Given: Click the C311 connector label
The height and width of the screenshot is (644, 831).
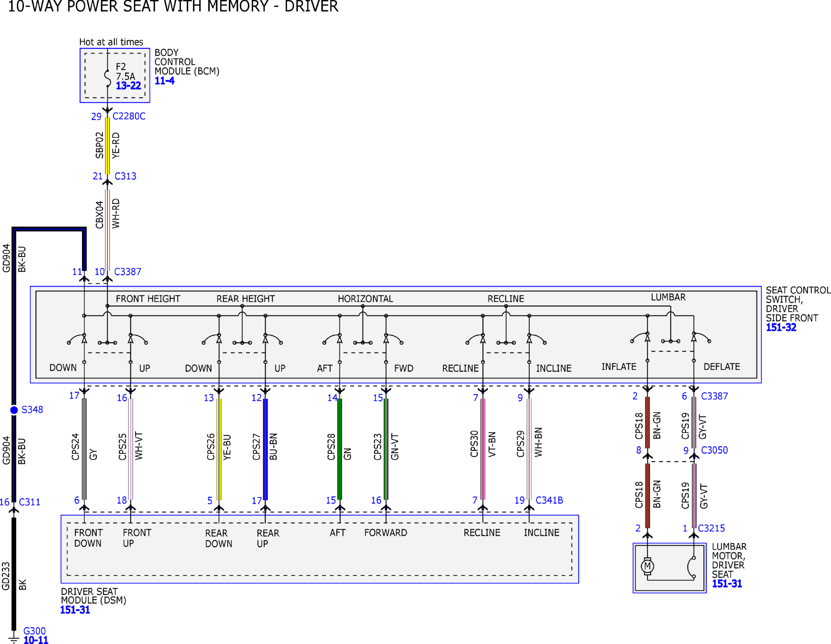Looking at the screenshot, I should point(30,502).
